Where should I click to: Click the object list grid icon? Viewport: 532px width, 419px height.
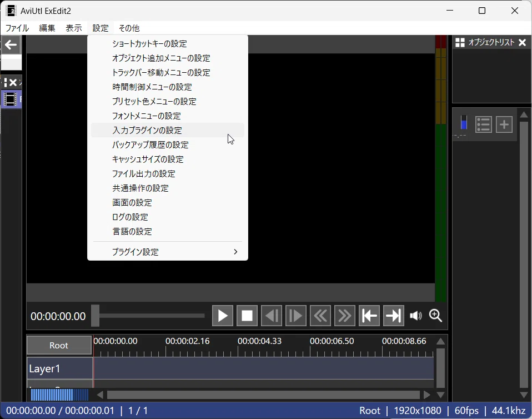point(460,42)
